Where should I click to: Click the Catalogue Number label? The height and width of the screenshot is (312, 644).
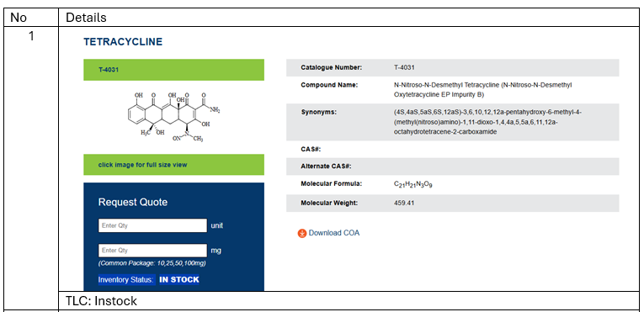pos(332,68)
